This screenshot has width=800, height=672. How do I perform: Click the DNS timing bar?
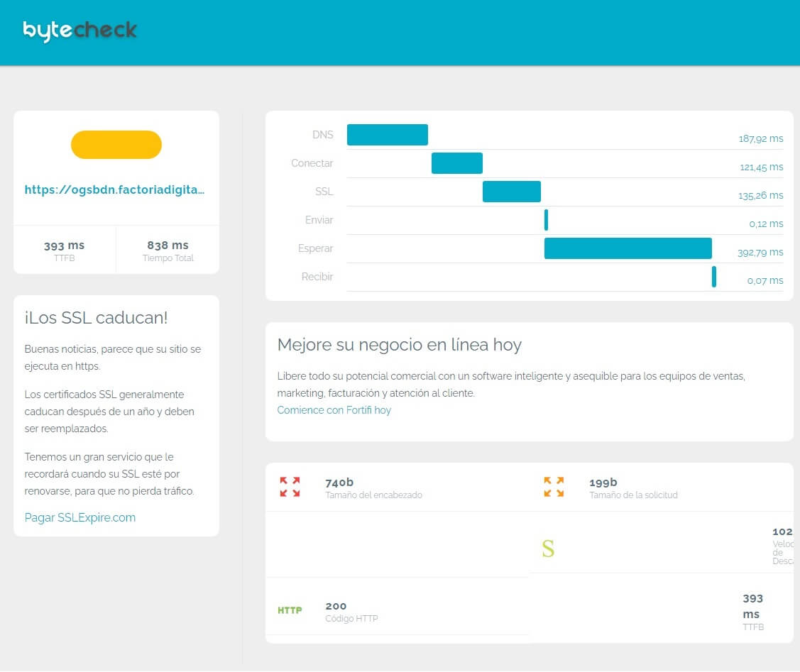point(388,135)
